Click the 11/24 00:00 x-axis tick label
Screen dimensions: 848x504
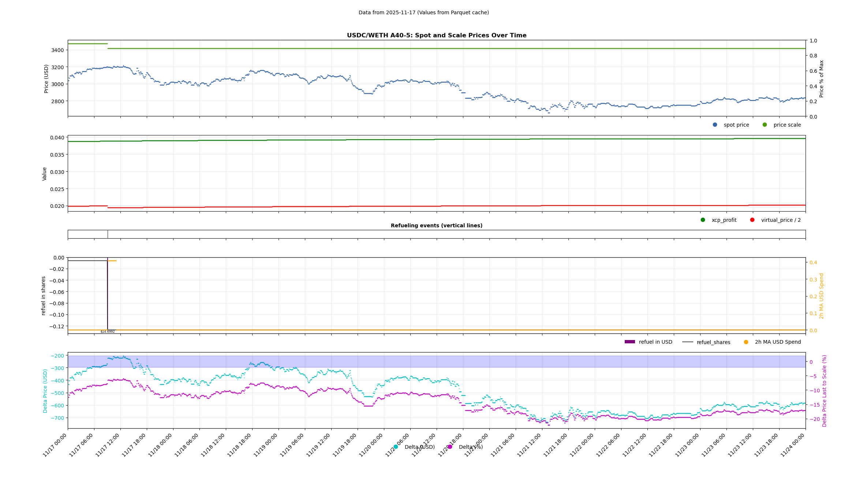(x=793, y=445)
